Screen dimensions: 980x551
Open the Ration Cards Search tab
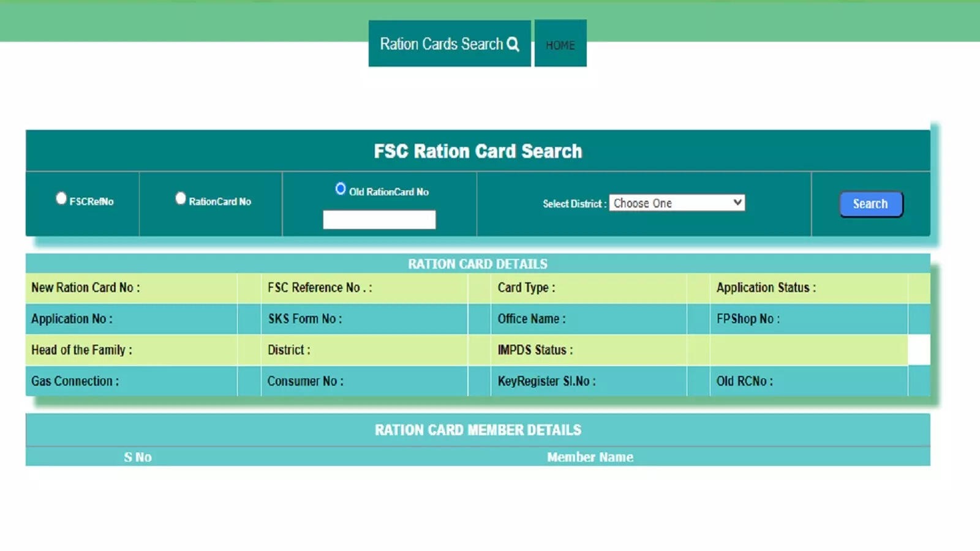450,43
